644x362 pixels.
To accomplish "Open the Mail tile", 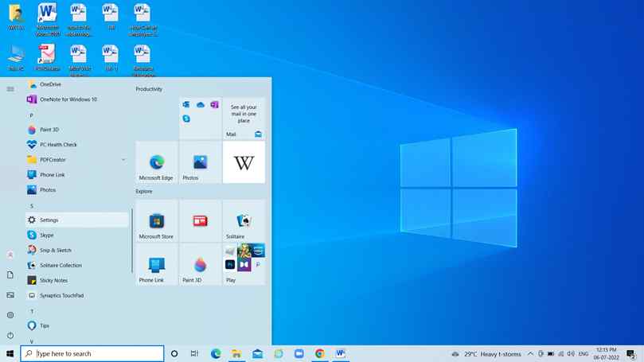I will click(244, 119).
